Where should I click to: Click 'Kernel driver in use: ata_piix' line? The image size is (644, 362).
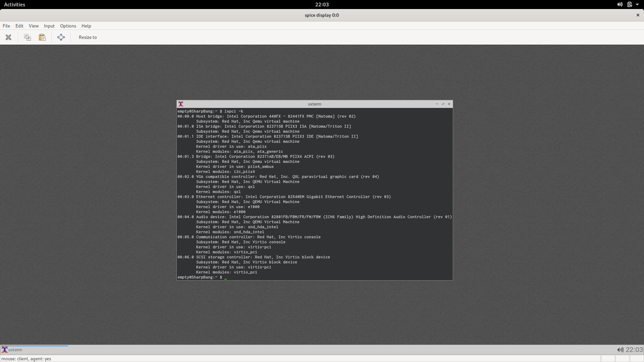pyautogui.click(x=231, y=146)
